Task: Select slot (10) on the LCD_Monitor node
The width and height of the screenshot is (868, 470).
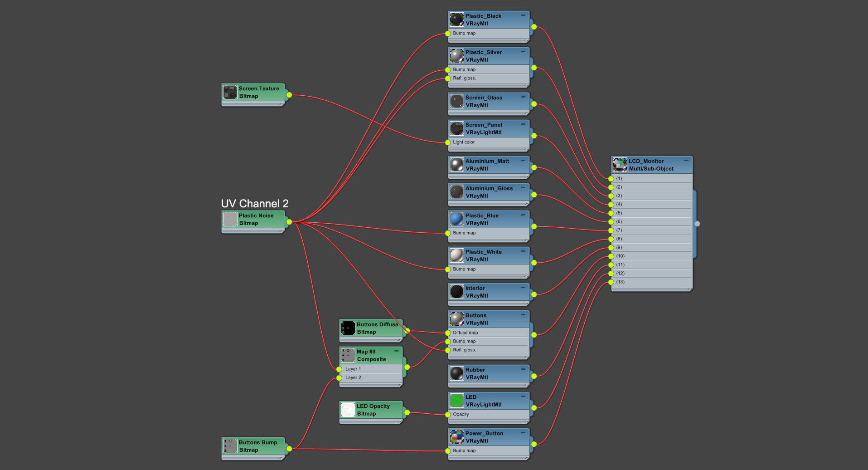Action: coord(652,256)
